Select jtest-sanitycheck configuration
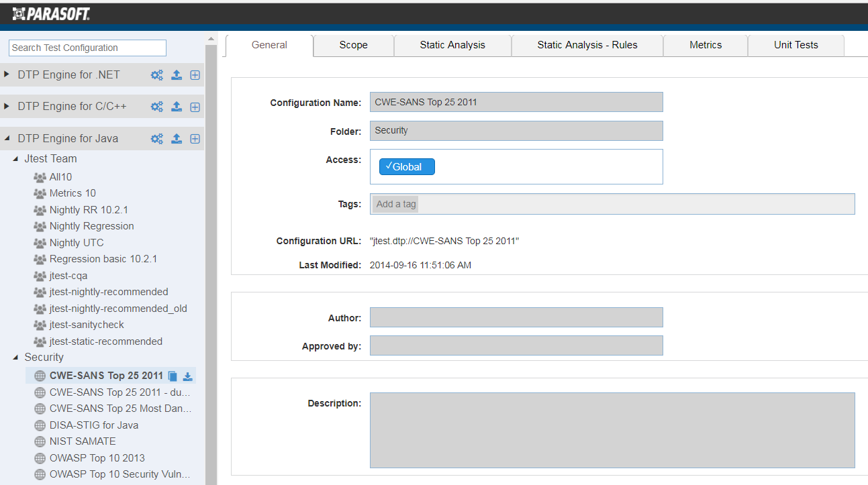Viewport: 868px width, 485px height. pos(87,325)
